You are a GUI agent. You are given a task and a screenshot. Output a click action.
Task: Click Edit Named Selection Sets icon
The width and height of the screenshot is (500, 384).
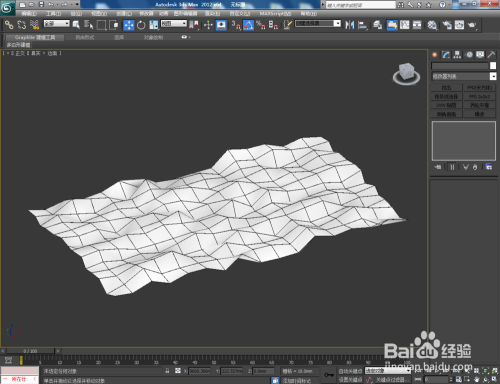click(x=287, y=25)
